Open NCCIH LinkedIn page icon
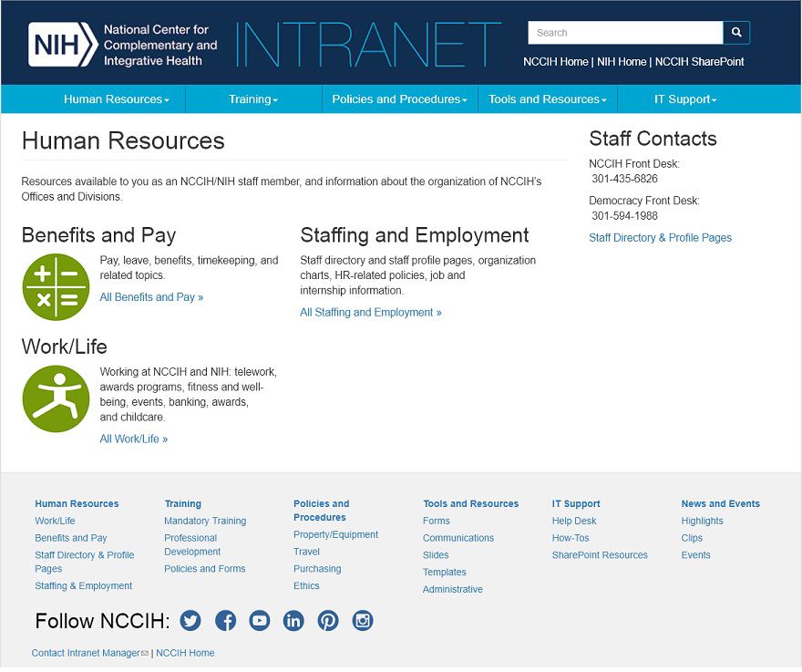This screenshot has height=672, width=802. [x=293, y=620]
